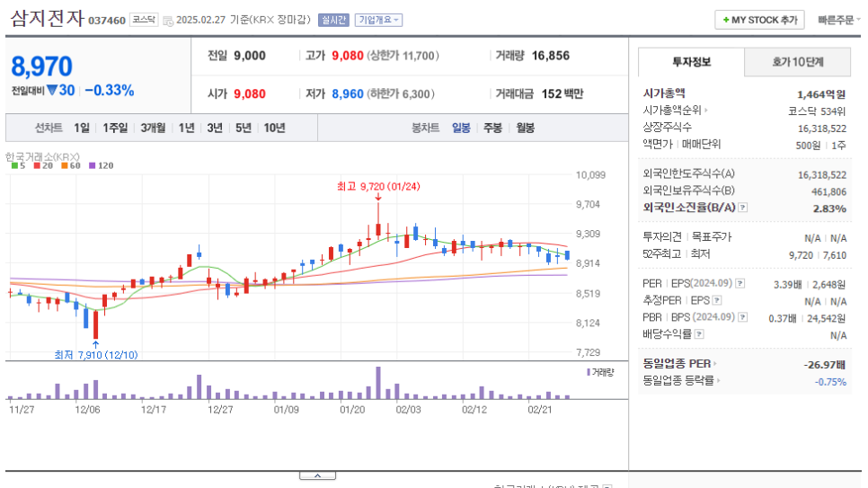This screenshot has width=868, height=488.
Task: Click the 동일업종 PER value -26.97배
Action: tap(825, 365)
